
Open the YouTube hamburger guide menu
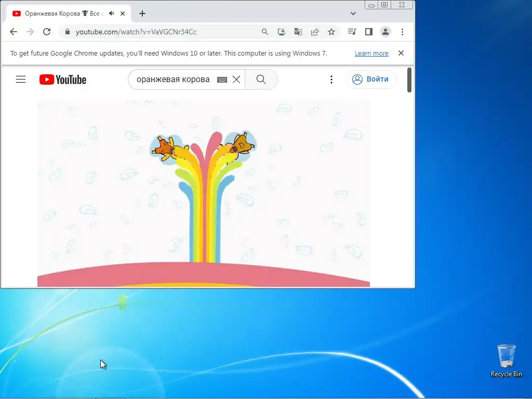(21, 79)
